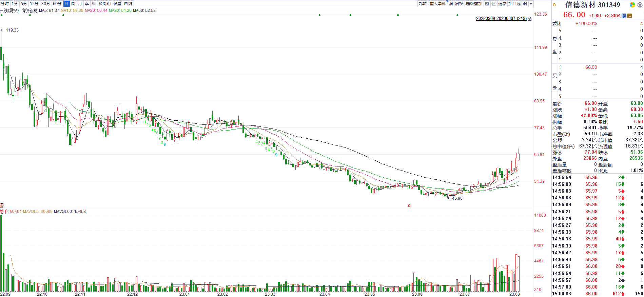This screenshot has height=297, width=644.
Task: Click the orange 注 badge beside price change
Action: (x=629, y=16)
